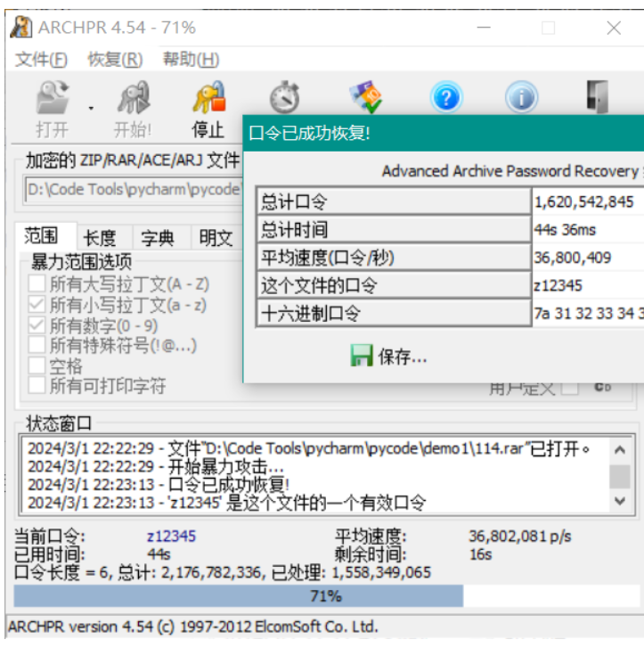Toggle the 所有大写拉丁文(A - Z) checkbox

[x=37, y=284]
